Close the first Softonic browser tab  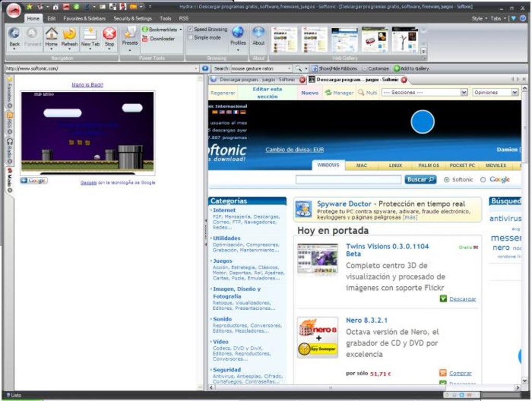coord(302,80)
